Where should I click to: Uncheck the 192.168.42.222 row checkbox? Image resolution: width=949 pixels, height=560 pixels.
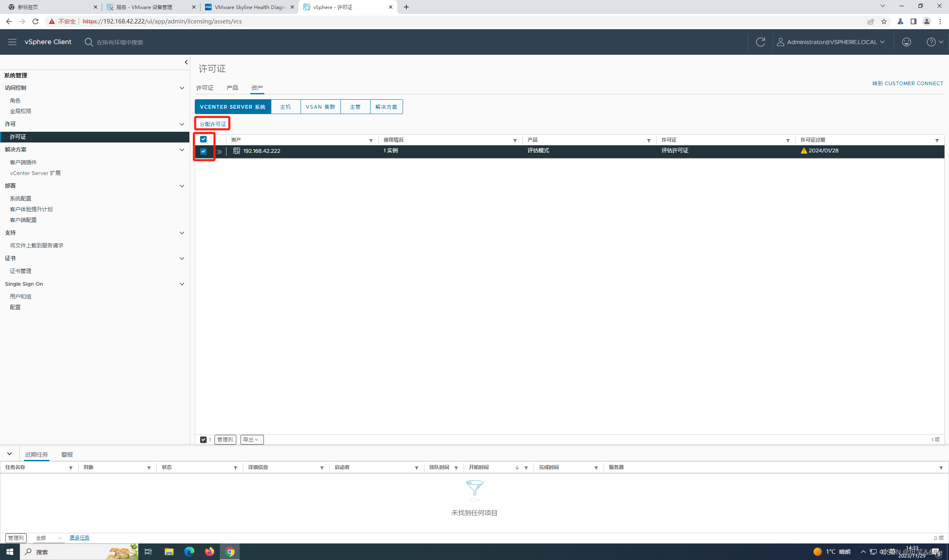pos(203,151)
